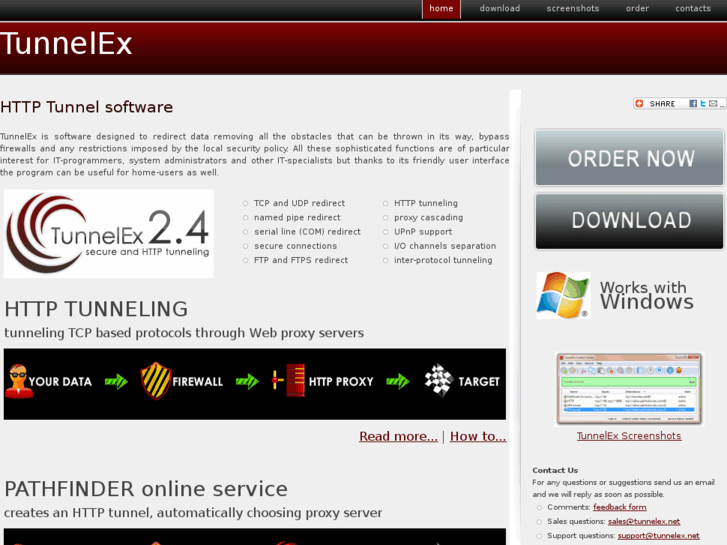Viewport: 727px width, 545px height.
Task: Click 'I/O channels separation' feature
Action: pos(445,246)
